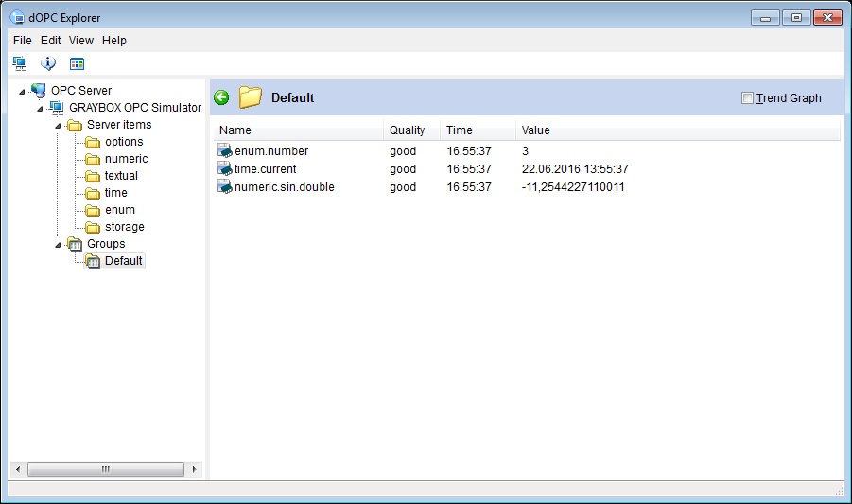Click the textual folder icon

tap(93, 176)
